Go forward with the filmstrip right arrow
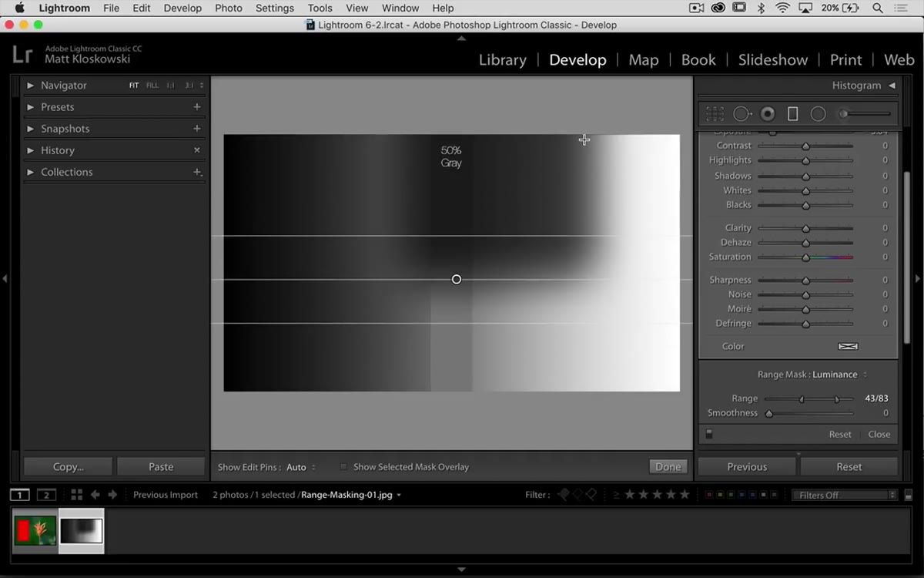This screenshot has height=578, width=924. click(x=113, y=495)
